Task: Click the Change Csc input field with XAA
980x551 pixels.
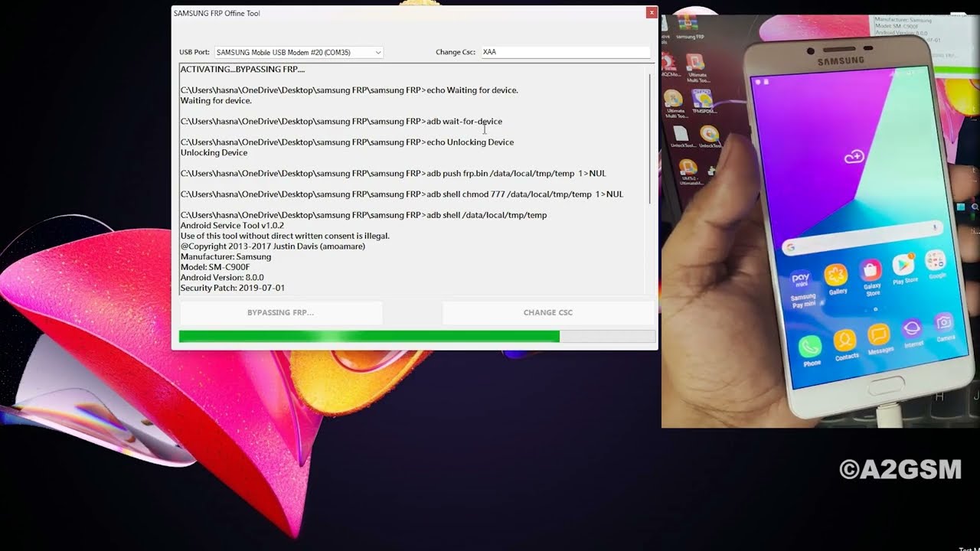Action: [565, 52]
